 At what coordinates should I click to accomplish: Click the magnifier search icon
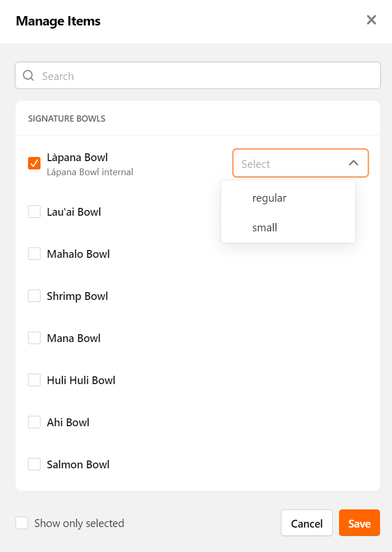point(29,75)
